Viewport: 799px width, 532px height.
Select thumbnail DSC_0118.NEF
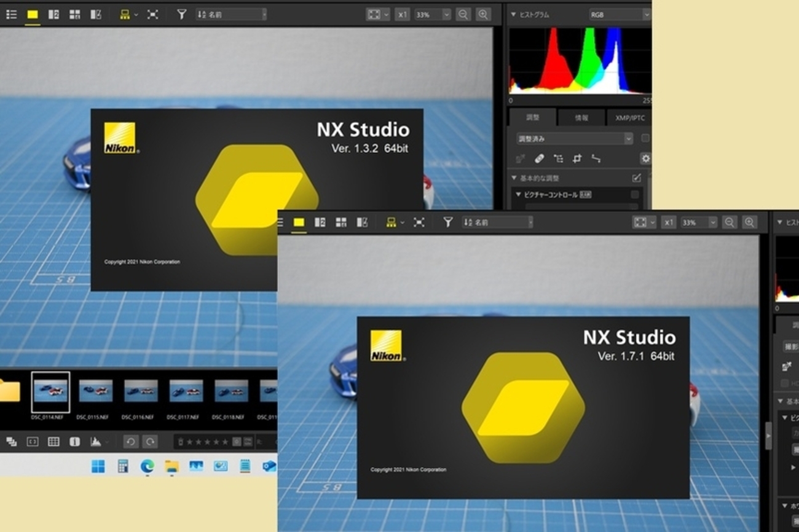click(x=231, y=391)
